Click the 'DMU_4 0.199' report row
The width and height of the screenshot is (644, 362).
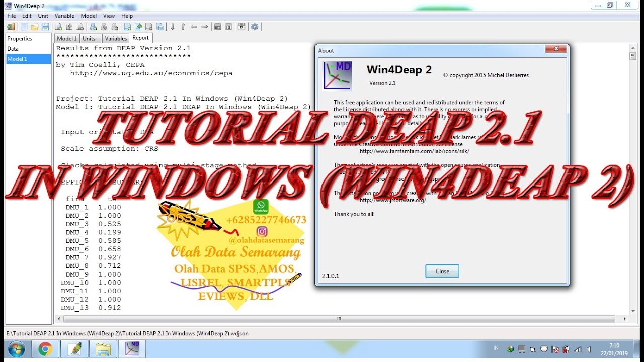[x=93, y=232]
